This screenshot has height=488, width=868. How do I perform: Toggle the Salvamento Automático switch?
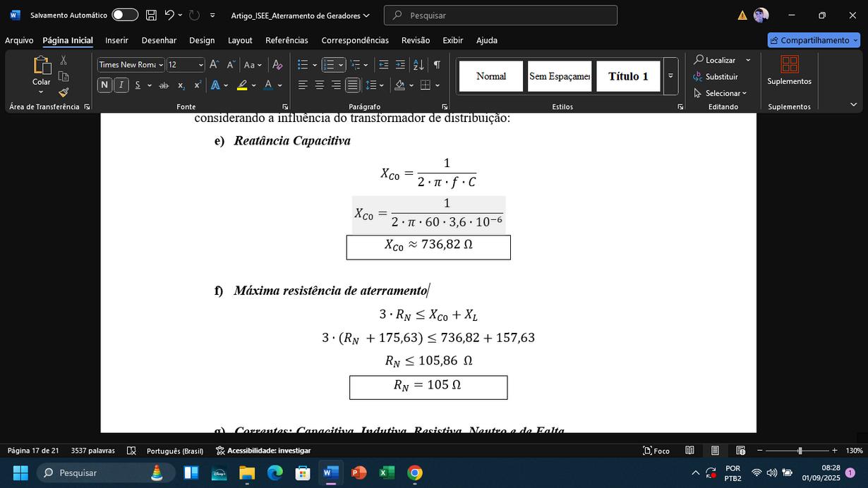(125, 15)
